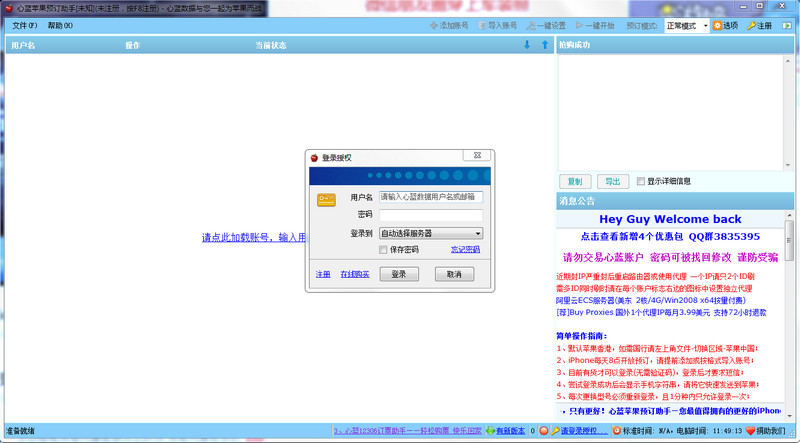Click the 忘记密码 (forgot password) link

point(465,249)
